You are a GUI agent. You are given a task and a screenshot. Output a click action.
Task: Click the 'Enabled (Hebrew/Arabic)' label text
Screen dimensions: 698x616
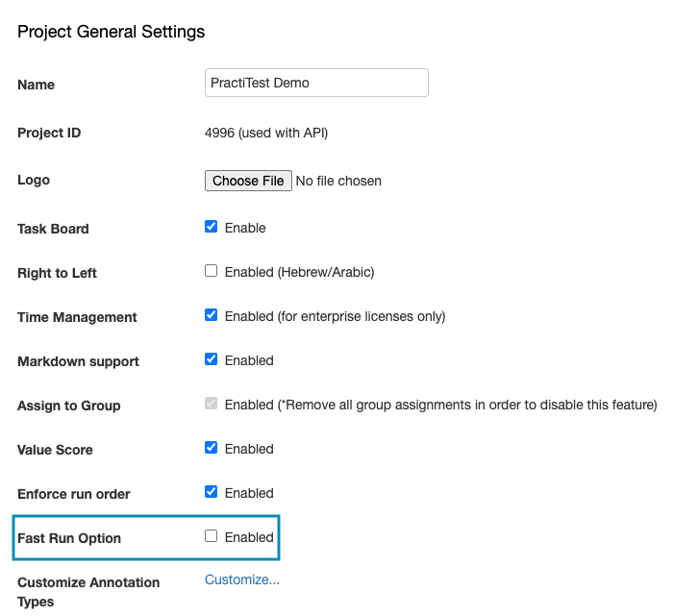[299, 272]
